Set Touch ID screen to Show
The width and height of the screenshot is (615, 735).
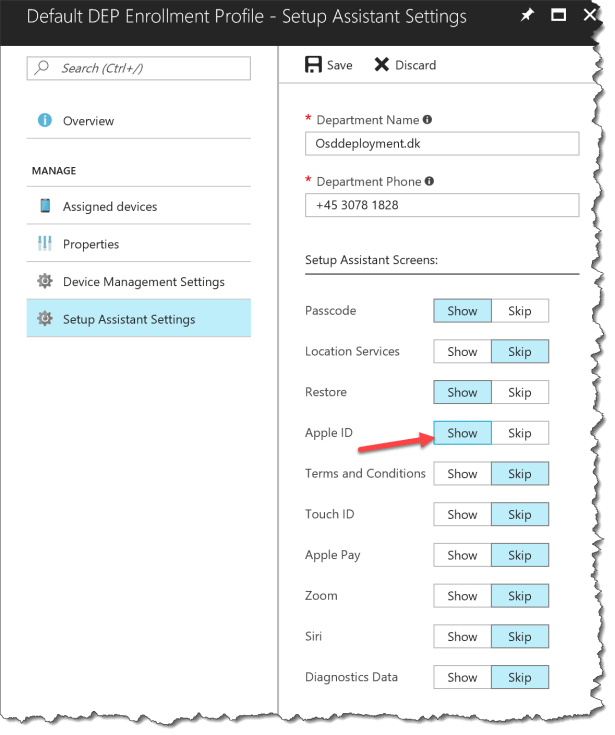point(462,515)
